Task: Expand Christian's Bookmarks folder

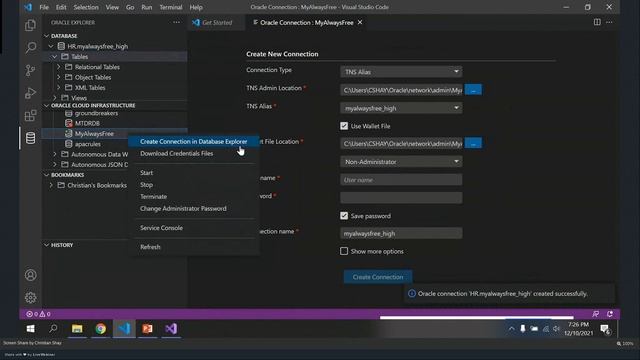Action: click(51, 185)
